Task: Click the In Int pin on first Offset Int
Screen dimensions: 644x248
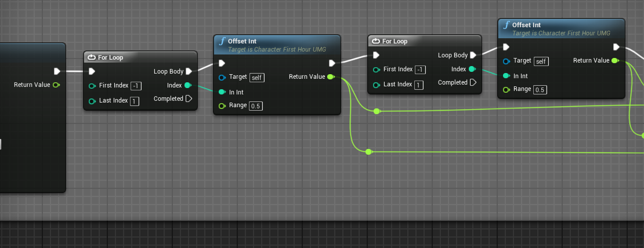Action: (x=222, y=92)
